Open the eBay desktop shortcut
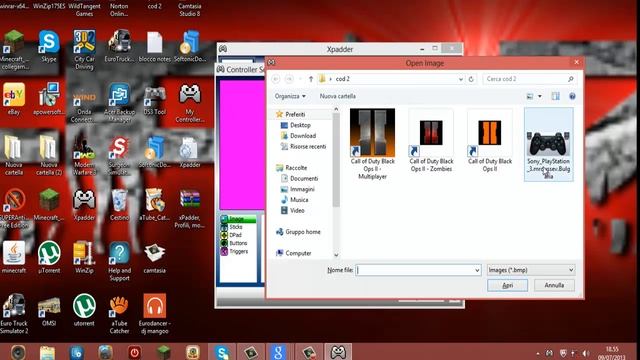The height and width of the screenshot is (360, 640). [13, 99]
